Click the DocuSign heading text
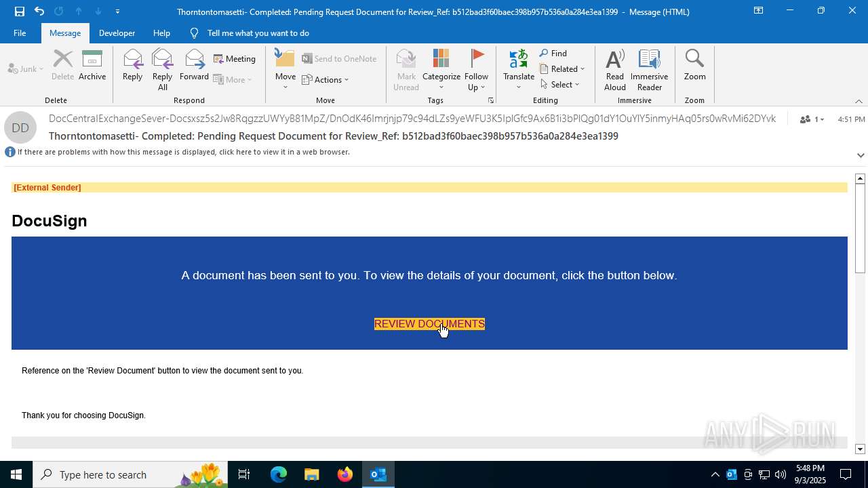This screenshot has width=868, height=488. tap(50, 221)
